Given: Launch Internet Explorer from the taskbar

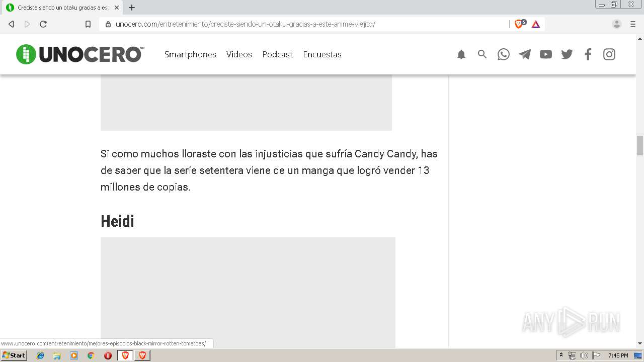Looking at the screenshot, I should click(40, 355).
